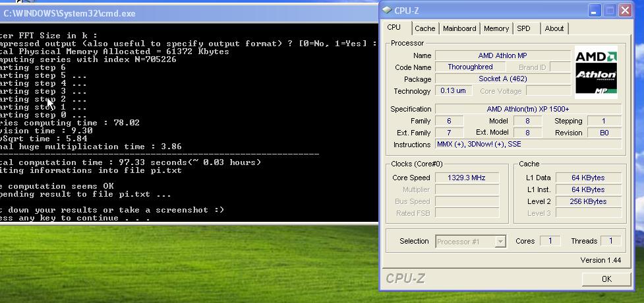Click the empty Multiplier field
The image size is (644, 303).
click(x=467, y=189)
